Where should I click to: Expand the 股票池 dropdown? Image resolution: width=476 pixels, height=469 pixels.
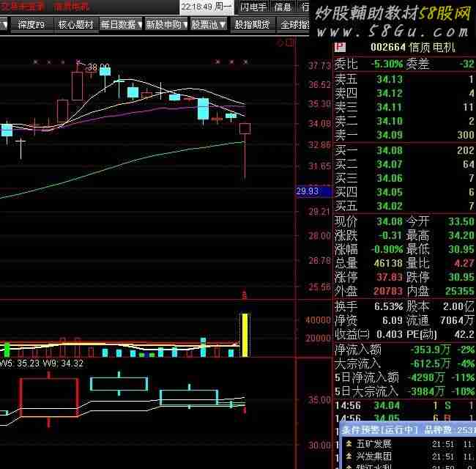[208, 25]
